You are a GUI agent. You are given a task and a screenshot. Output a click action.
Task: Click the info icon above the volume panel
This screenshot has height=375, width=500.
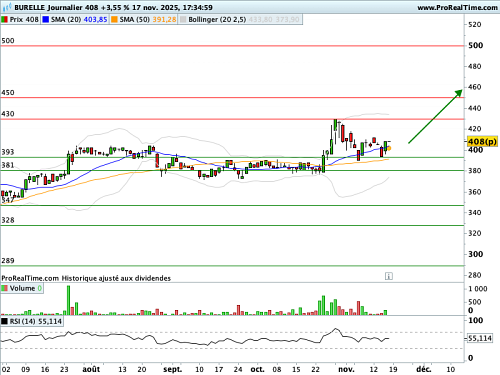(x=389, y=276)
